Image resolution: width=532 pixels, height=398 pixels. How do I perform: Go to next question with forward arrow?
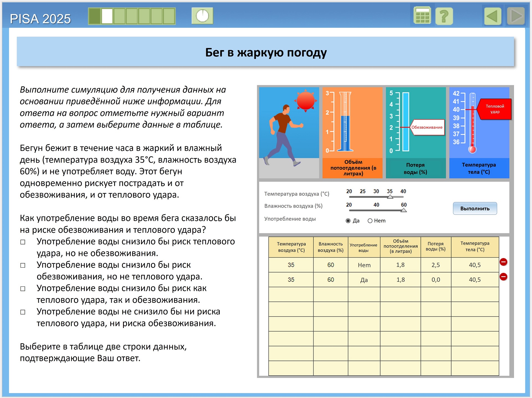[x=516, y=16]
